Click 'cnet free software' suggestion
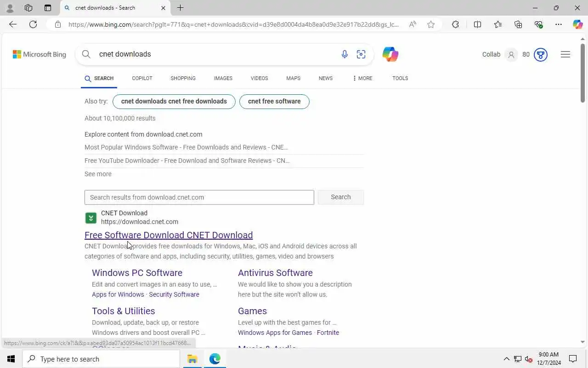Viewport: 588px width, 368px height. 274,102
